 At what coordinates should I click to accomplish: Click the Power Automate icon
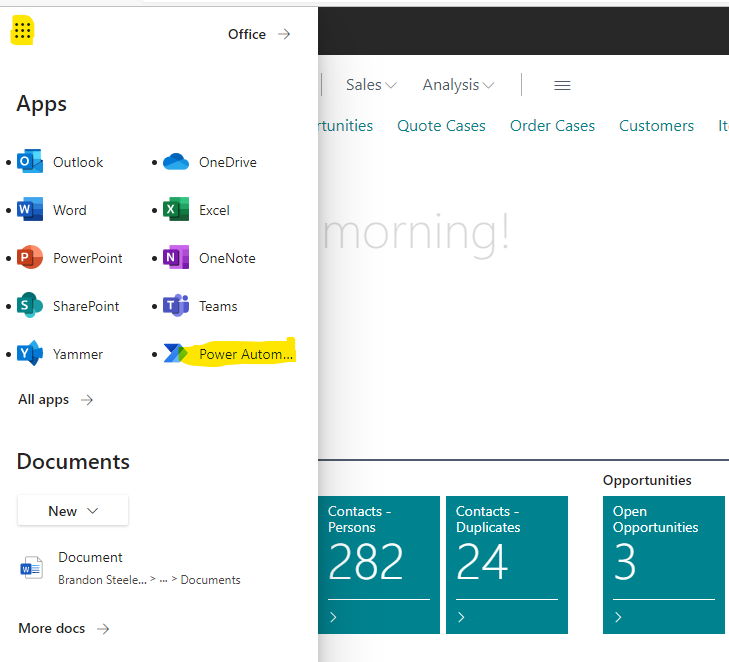coord(176,353)
